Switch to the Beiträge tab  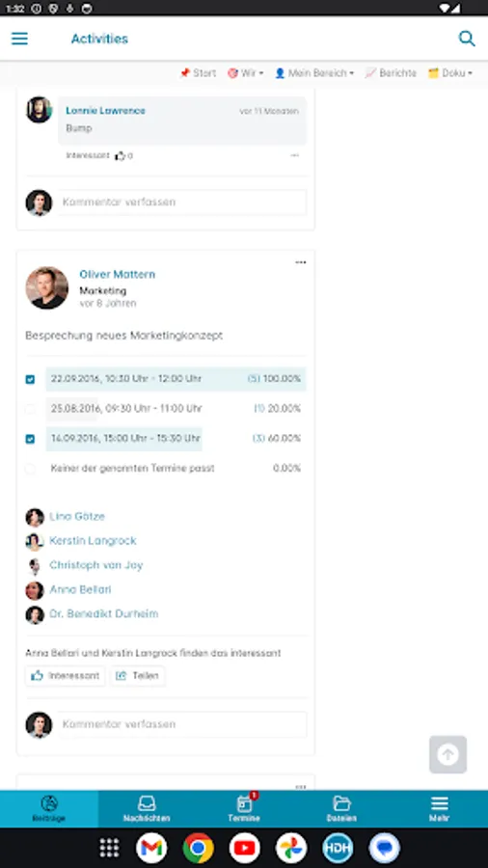coord(49,809)
